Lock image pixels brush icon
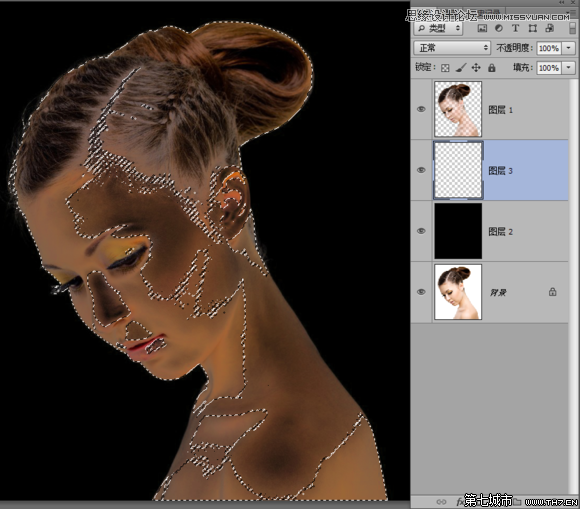The height and width of the screenshot is (509, 580). (x=461, y=68)
